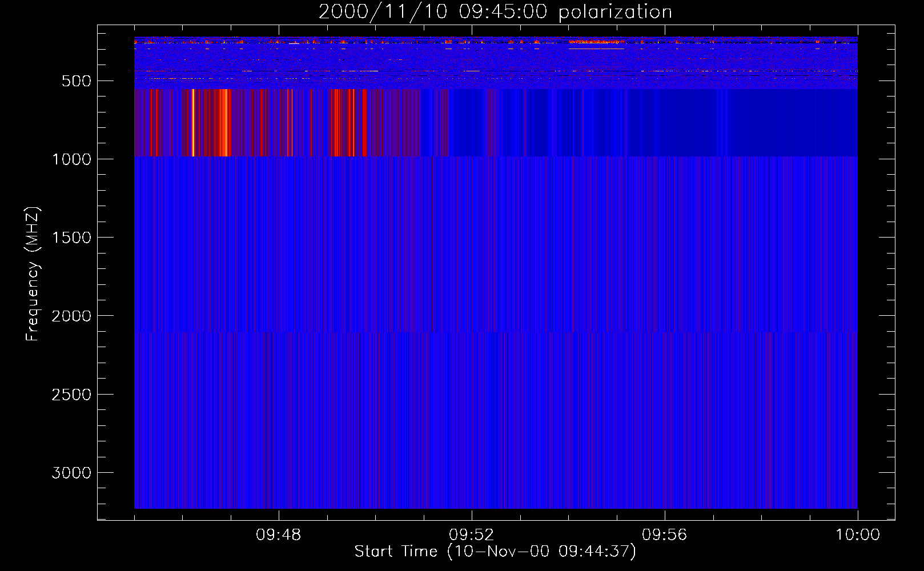Click the 09:56 time tick label
Image resolution: width=924 pixels, height=571 pixels.
[x=665, y=535]
